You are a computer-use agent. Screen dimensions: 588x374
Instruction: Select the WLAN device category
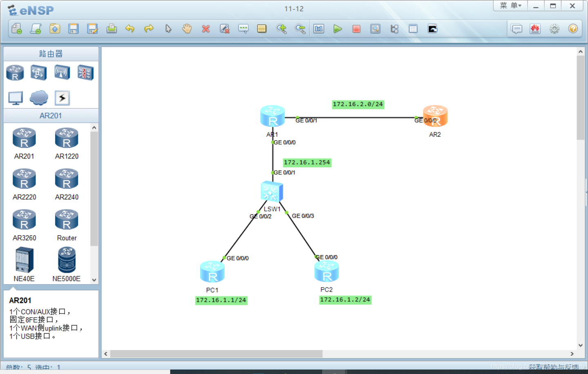point(62,73)
